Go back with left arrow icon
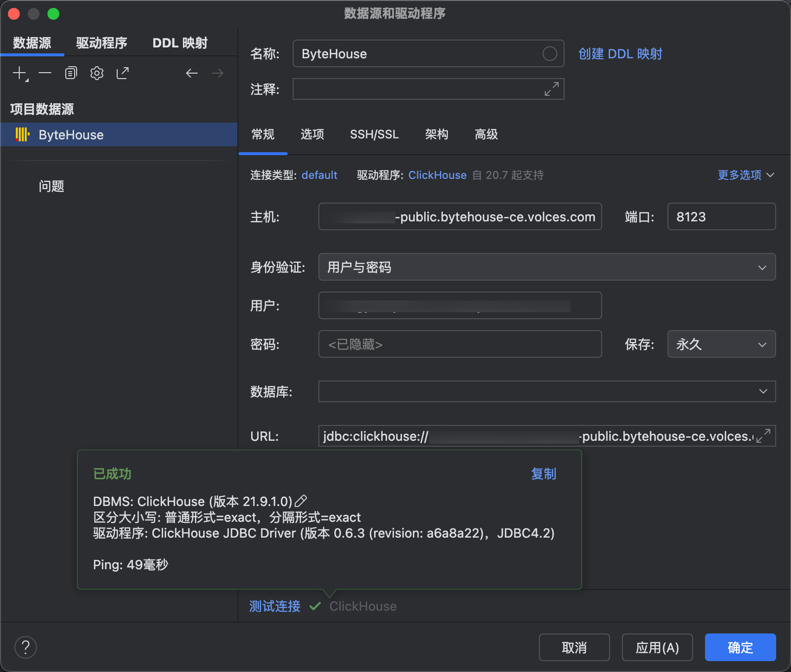This screenshot has width=791, height=672. pyautogui.click(x=192, y=74)
